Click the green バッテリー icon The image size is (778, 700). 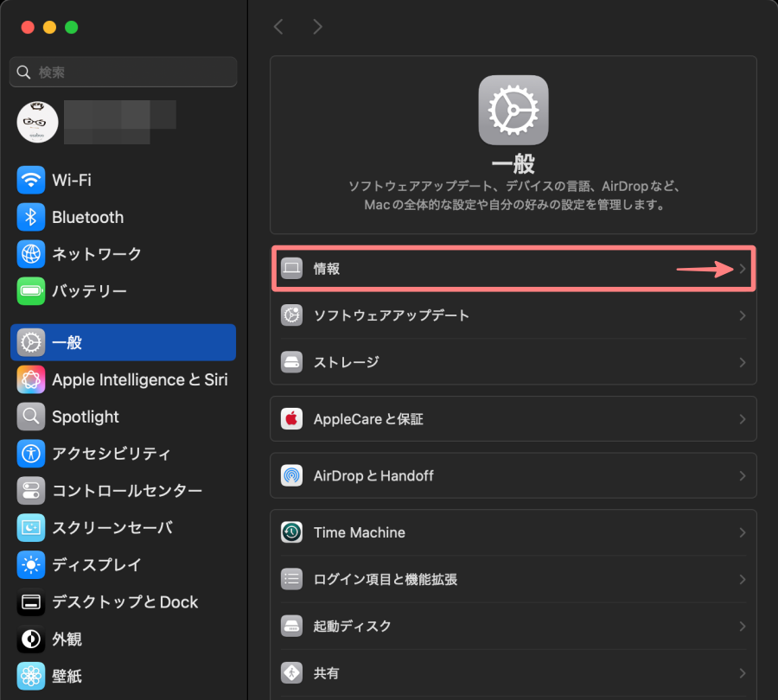tap(31, 290)
